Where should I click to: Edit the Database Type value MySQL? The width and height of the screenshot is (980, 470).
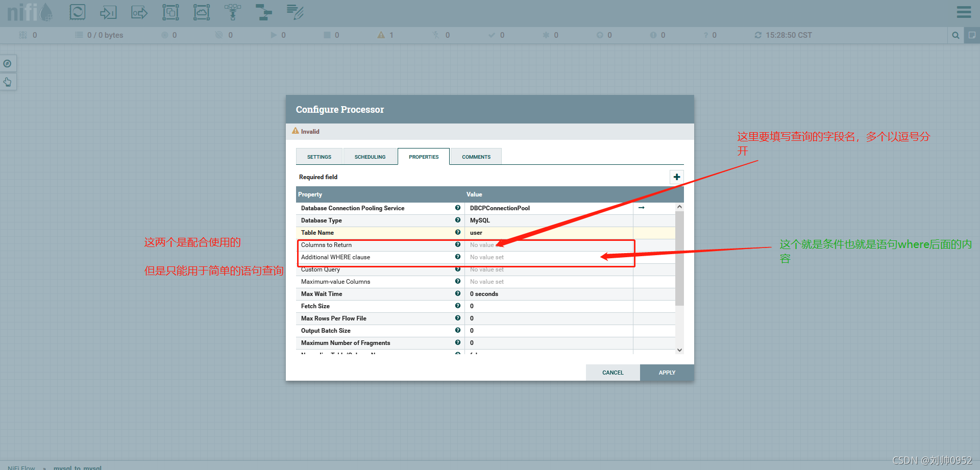549,220
